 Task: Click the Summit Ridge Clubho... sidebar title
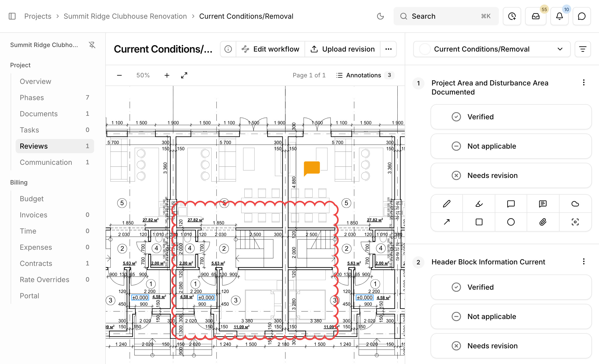(44, 45)
